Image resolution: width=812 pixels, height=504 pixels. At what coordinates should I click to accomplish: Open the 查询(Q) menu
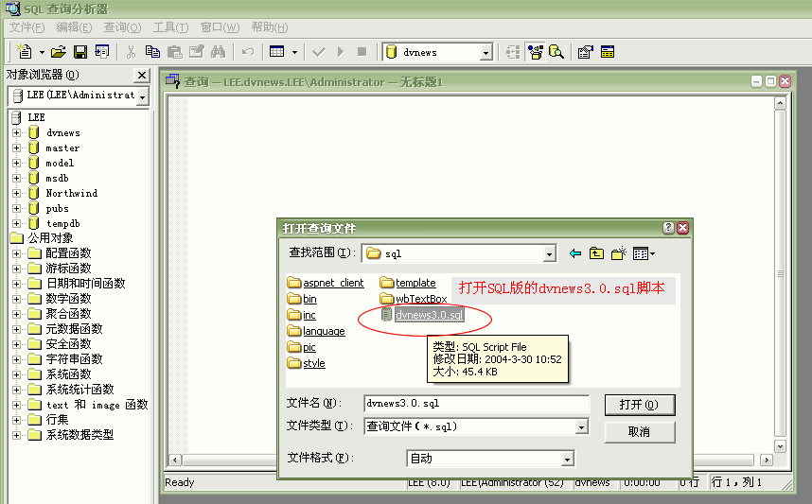point(122,27)
